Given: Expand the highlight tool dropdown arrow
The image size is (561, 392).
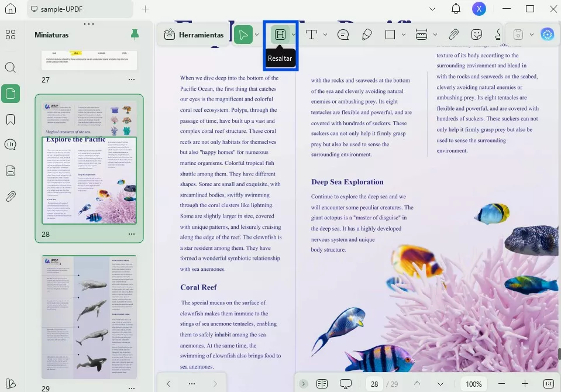Looking at the screenshot, I should tap(294, 35).
